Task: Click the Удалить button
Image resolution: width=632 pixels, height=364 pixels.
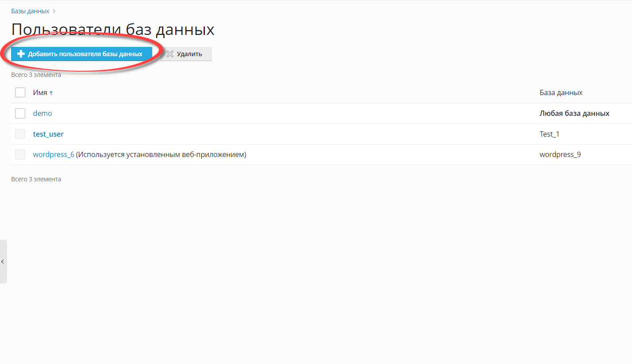Action: click(x=186, y=54)
